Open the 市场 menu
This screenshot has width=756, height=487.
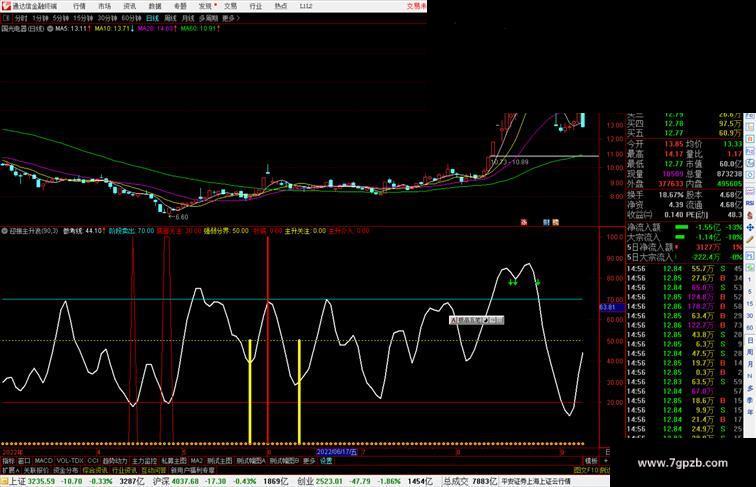[x=104, y=6]
